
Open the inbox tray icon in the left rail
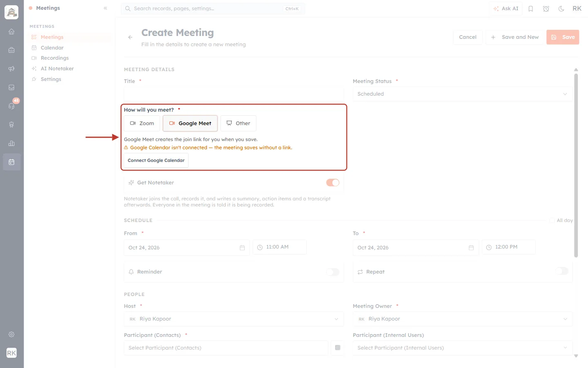pos(11,88)
